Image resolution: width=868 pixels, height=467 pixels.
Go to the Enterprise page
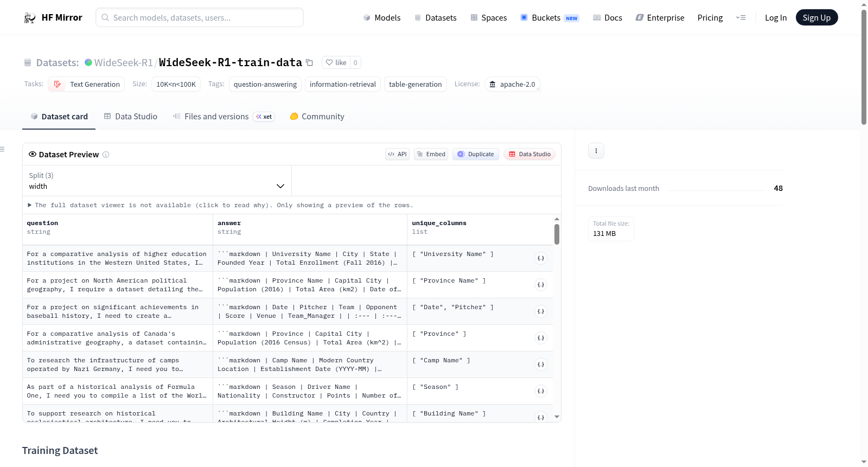(x=660, y=18)
